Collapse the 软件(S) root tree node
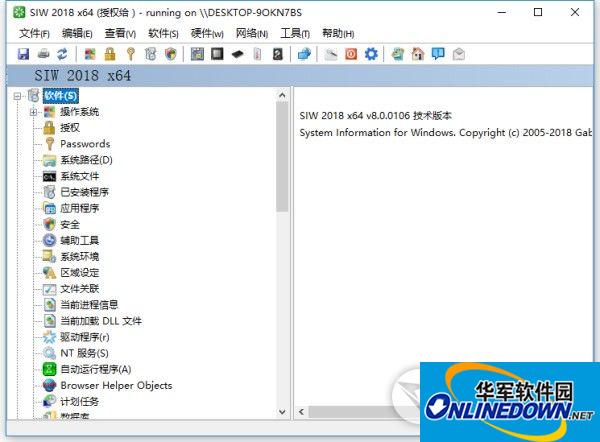Image resolution: width=600 pixels, height=442 pixels. pyautogui.click(x=17, y=96)
